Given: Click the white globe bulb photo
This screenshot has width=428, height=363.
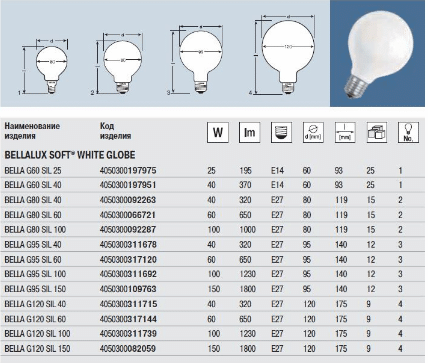Looking at the screenshot, I should coord(377,53).
